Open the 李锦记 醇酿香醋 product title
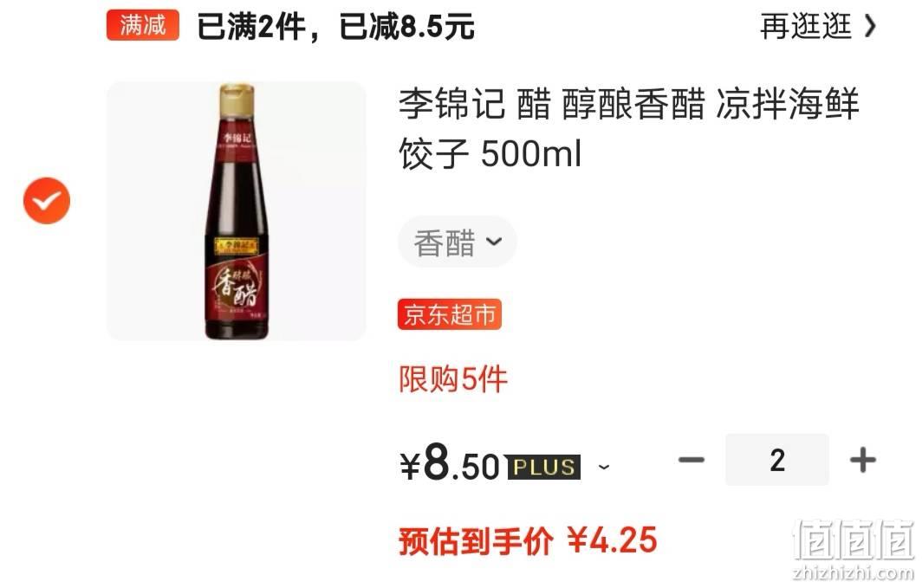This screenshot has width=922, height=588. pos(628,129)
